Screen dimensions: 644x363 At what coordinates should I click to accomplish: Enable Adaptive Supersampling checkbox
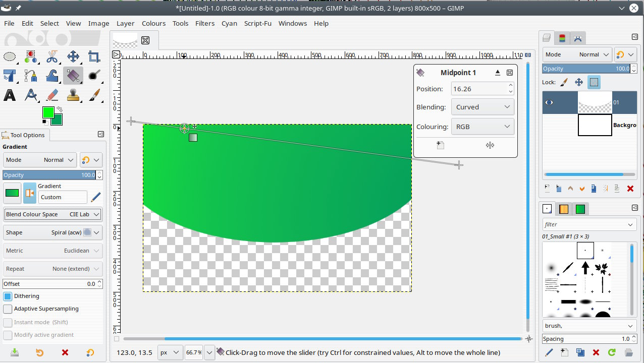tap(8, 309)
